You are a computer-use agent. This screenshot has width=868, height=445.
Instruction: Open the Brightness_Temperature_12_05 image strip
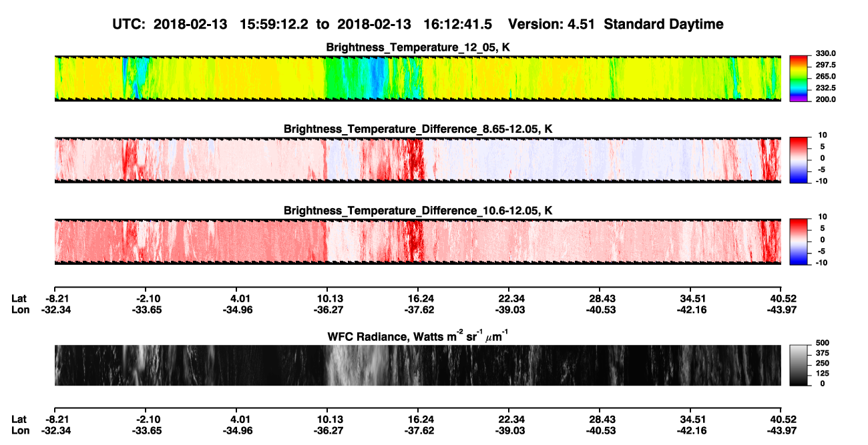pos(417,79)
